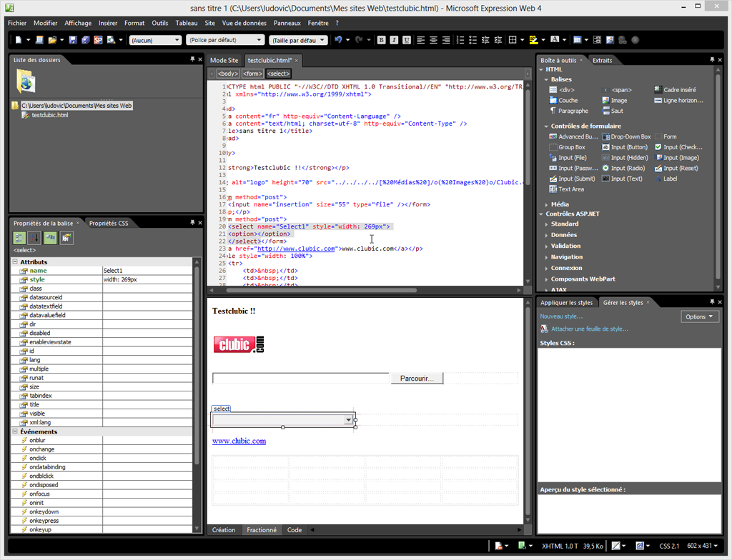Image resolution: width=732 pixels, height=560 pixels.
Task: Show properties sorted alphabetically
Action: [x=34, y=238]
